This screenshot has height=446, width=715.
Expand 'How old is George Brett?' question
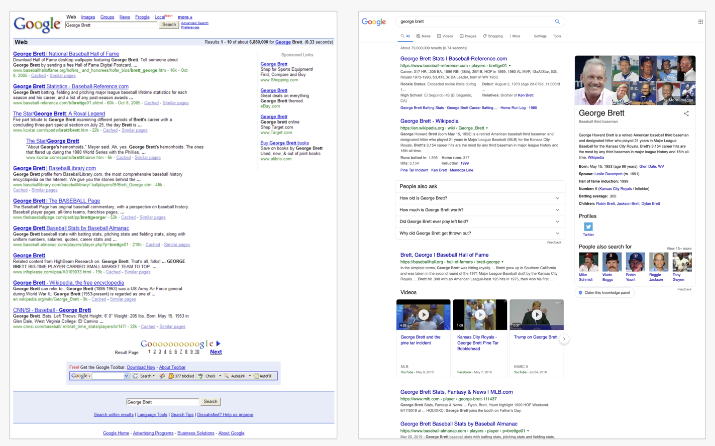pos(480,198)
